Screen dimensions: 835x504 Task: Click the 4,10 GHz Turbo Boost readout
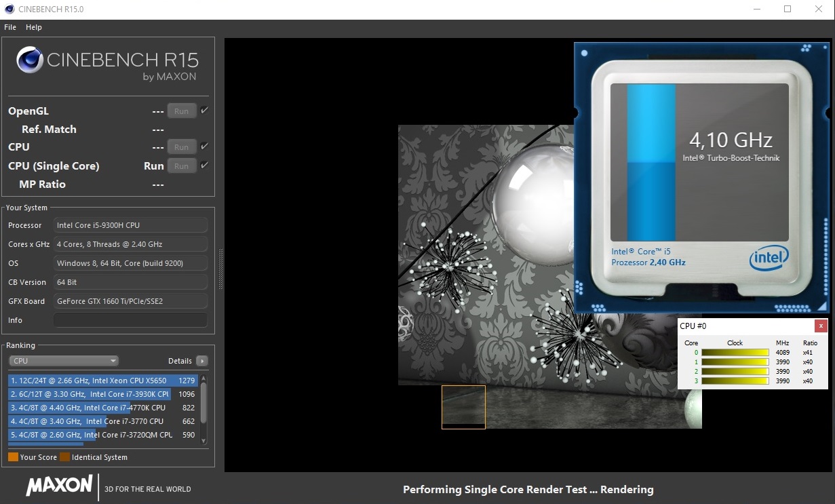[731, 140]
